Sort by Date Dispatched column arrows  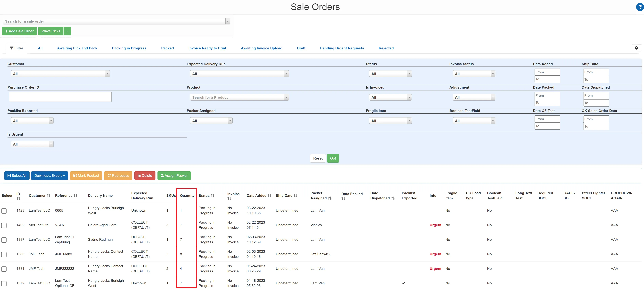click(x=393, y=198)
